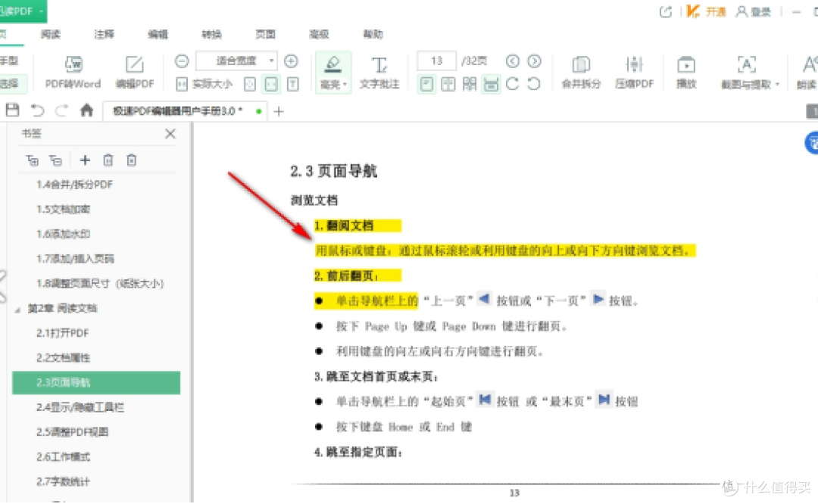Screen dimensions: 818x504
Task: Open the 高亮 dropdown arrow
Action: pos(345,85)
